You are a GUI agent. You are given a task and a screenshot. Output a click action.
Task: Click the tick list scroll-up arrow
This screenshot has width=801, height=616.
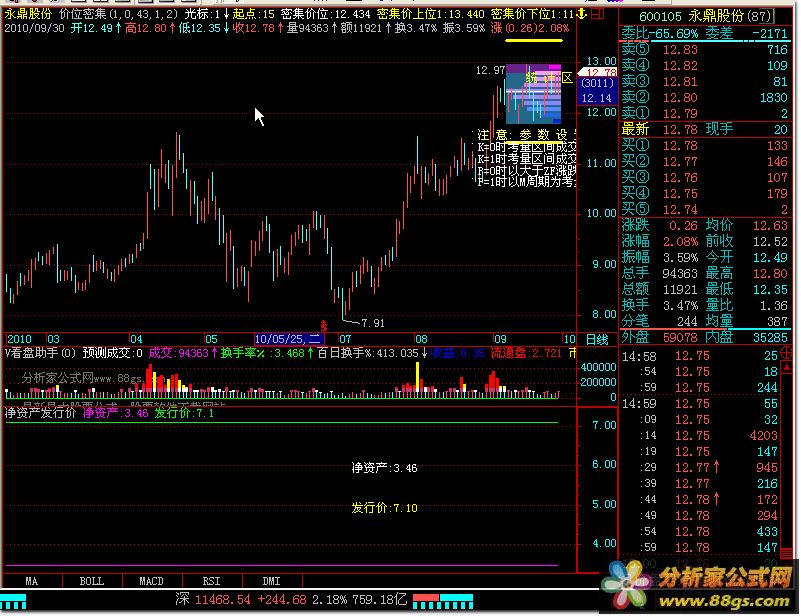787,369
